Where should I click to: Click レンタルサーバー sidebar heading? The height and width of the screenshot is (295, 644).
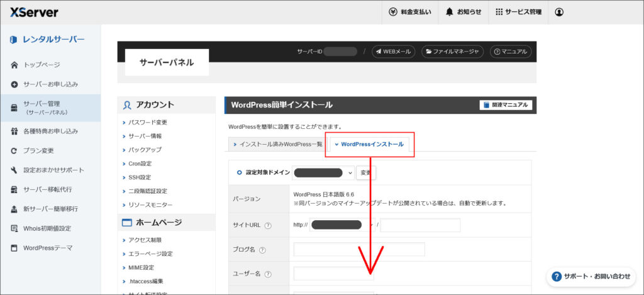(x=47, y=40)
